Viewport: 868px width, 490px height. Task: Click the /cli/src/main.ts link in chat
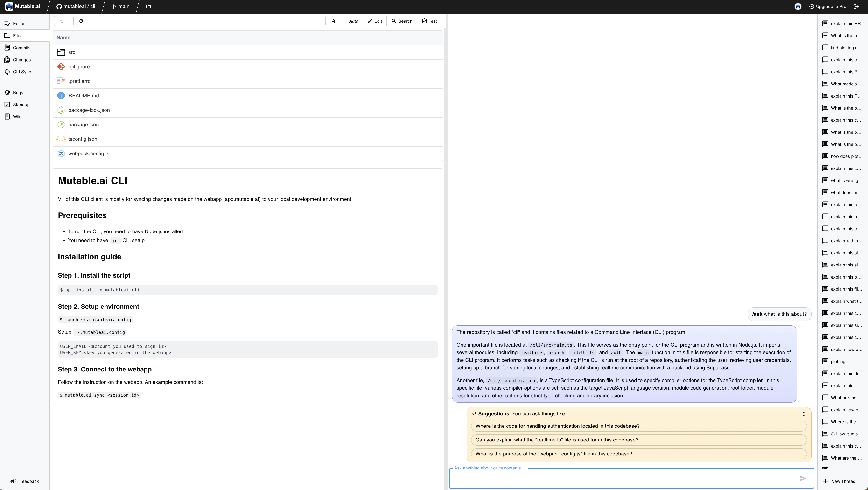551,345
